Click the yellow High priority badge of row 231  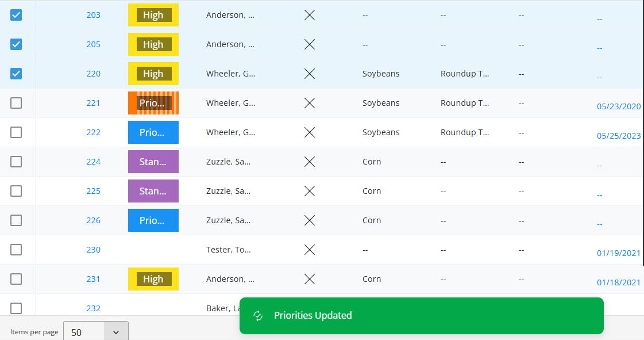[153, 279]
